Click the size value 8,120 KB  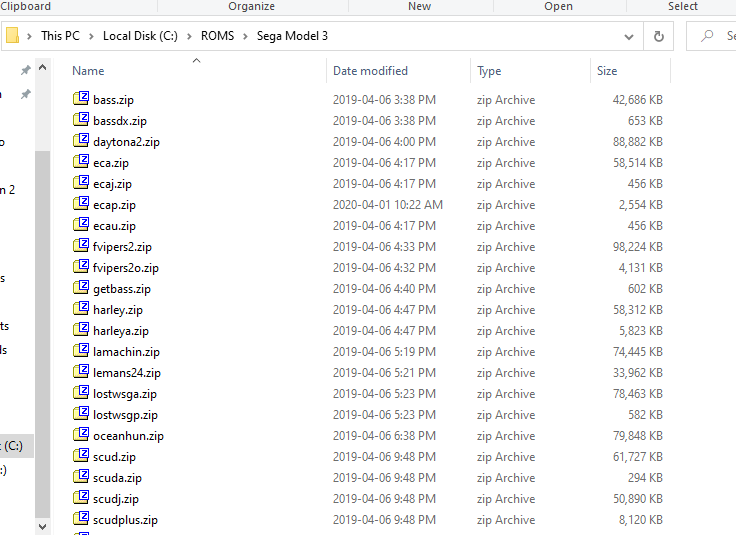(641, 520)
